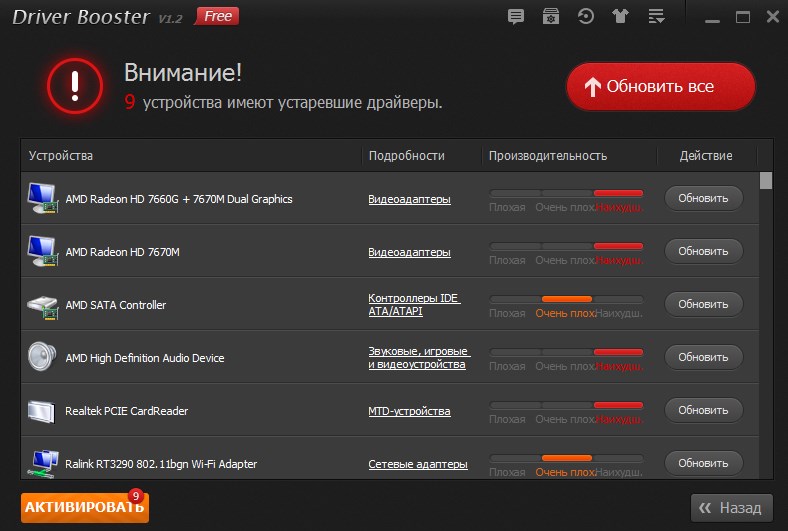This screenshot has width=788, height=531.
Task: Open the skin shirt icon
Action: (x=620, y=17)
